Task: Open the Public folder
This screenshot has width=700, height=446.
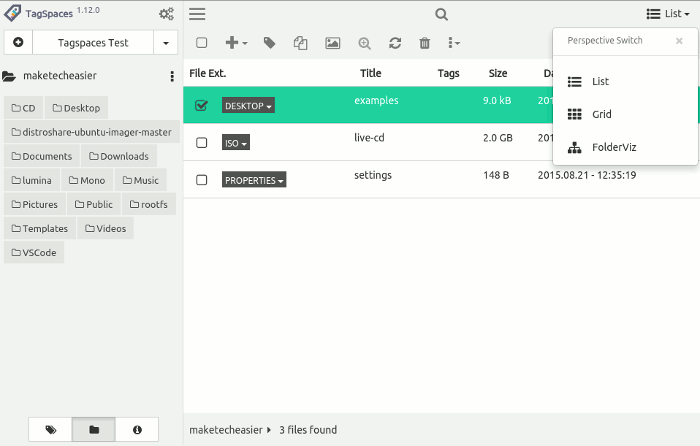Action: point(94,204)
